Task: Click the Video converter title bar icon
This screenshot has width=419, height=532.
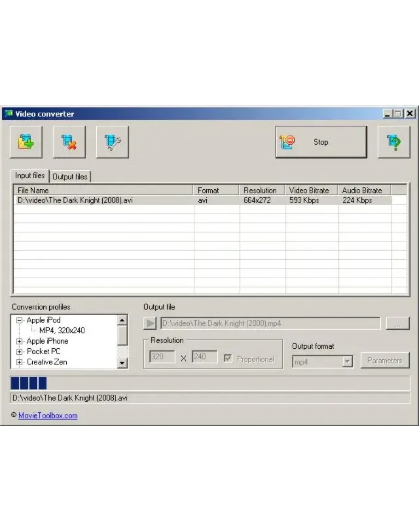Action: 8,114
